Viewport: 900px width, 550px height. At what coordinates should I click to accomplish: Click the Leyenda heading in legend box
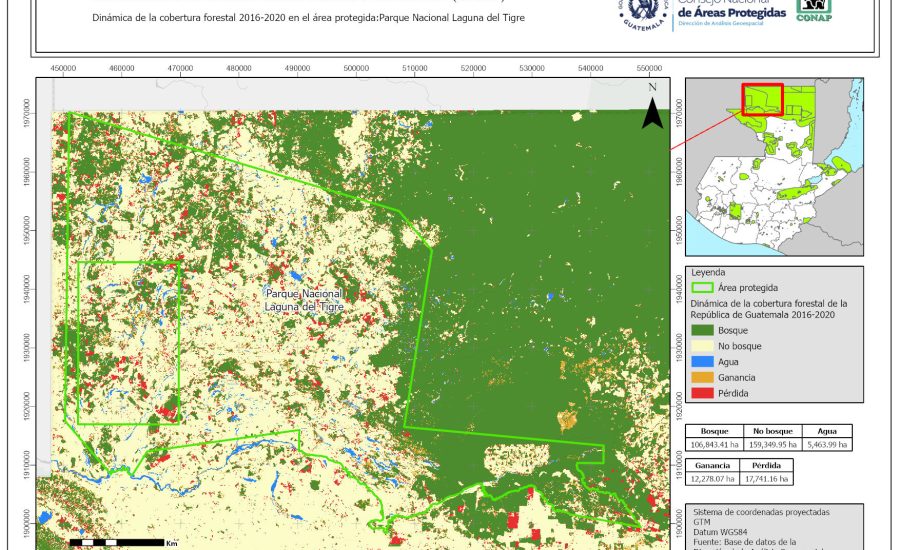(706, 272)
